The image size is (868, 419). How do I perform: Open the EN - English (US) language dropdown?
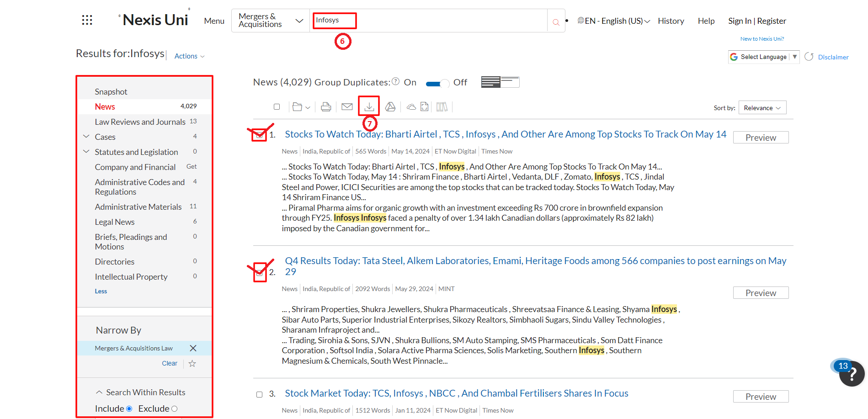click(x=617, y=21)
